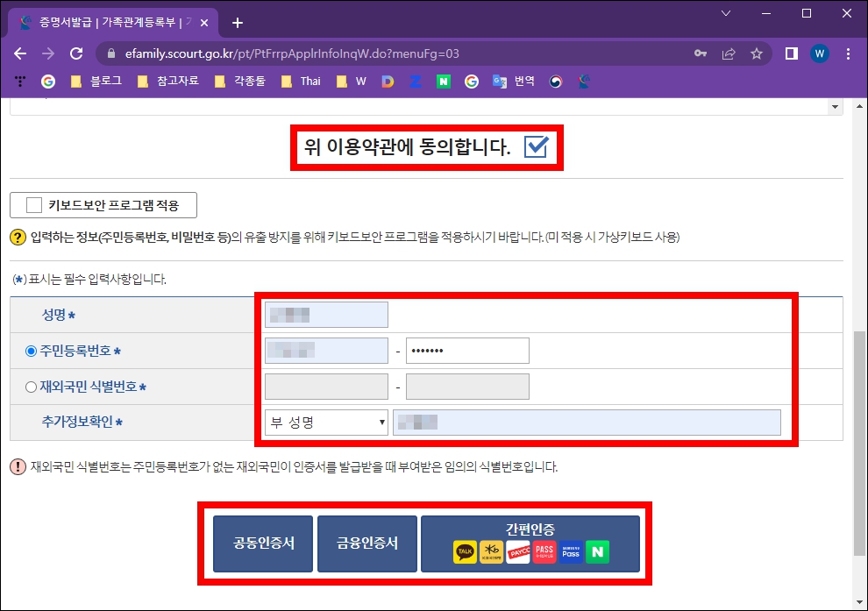Pick the PAYCO authentication icon
The width and height of the screenshot is (868, 611).
[x=518, y=551]
